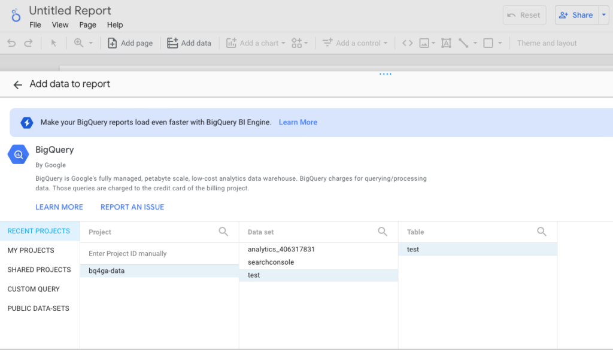Image resolution: width=613 pixels, height=364 pixels.
Task: Select the test table row
Action: (x=478, y=250)
